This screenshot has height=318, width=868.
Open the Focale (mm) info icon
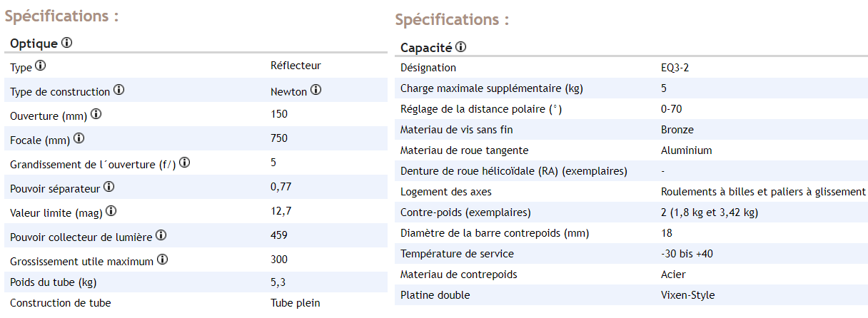[79, 138]
